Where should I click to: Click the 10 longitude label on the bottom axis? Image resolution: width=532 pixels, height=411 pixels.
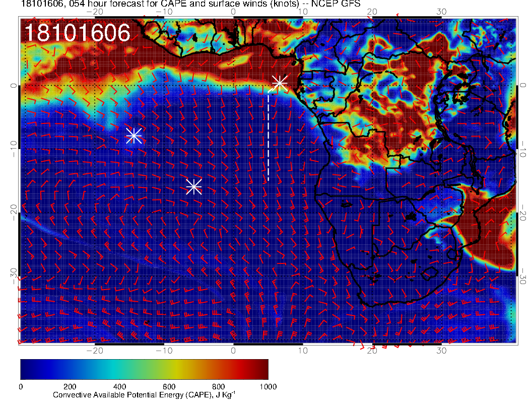click(303, 351)
